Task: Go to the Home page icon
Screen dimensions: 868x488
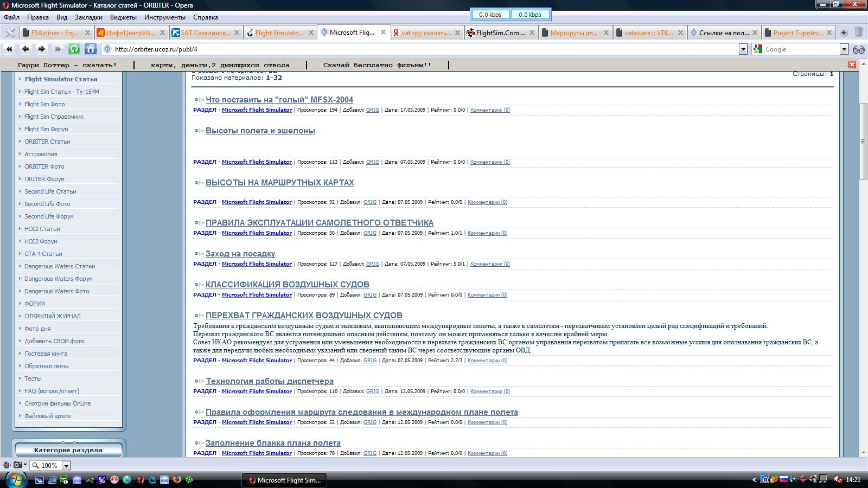Action: tap(91, 49)
